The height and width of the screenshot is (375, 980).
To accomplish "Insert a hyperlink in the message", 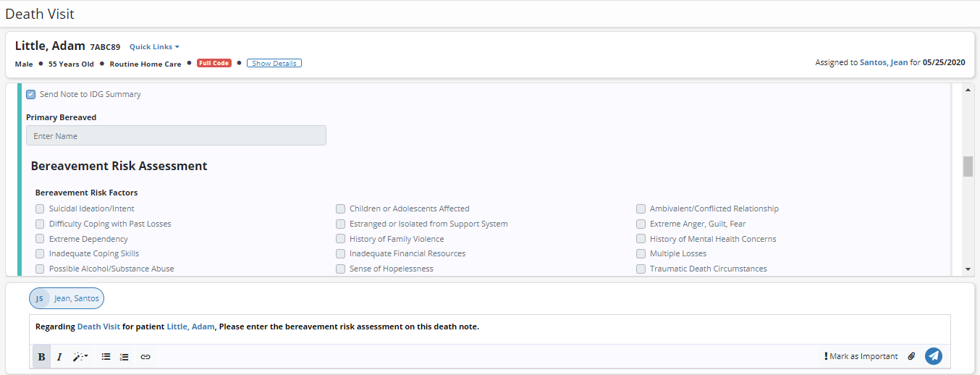I will point(145,357).
